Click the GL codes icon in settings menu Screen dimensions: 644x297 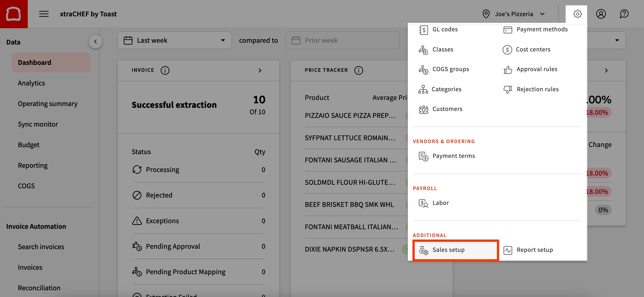tap(423, 29)
